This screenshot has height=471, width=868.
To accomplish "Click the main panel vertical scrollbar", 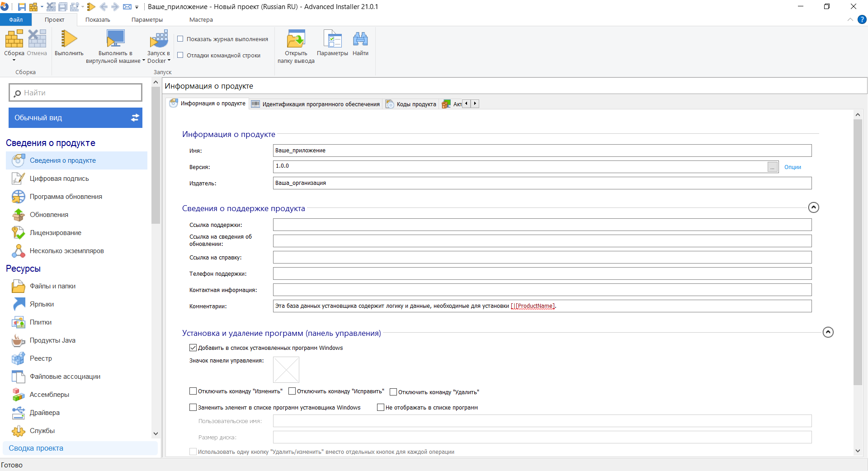I will click(858, 252).
